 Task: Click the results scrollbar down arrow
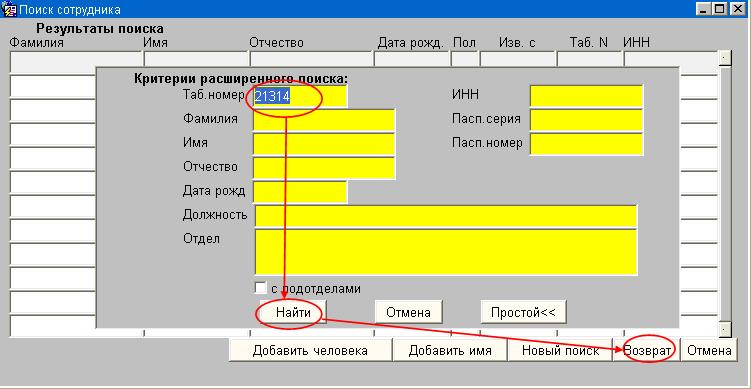pyautogui.click(x=725, y=329)
